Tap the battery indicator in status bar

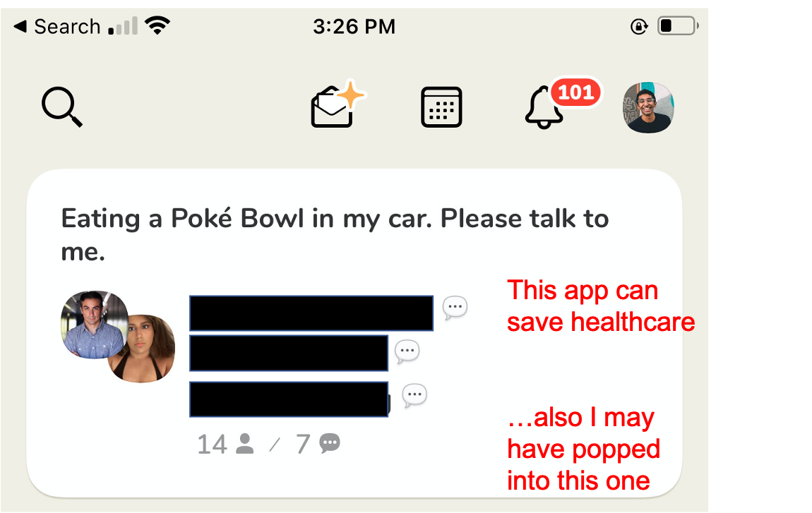pyautogui.click(x=678, y=26)
